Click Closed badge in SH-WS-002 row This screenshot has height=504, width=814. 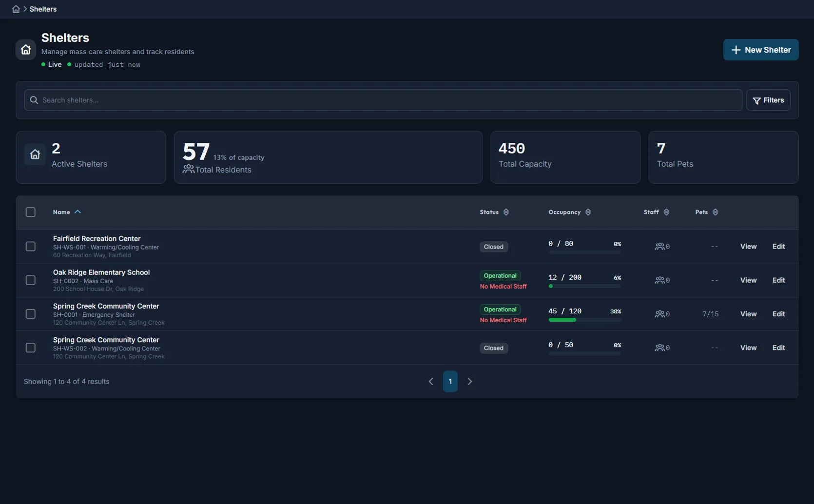(494, 348)
